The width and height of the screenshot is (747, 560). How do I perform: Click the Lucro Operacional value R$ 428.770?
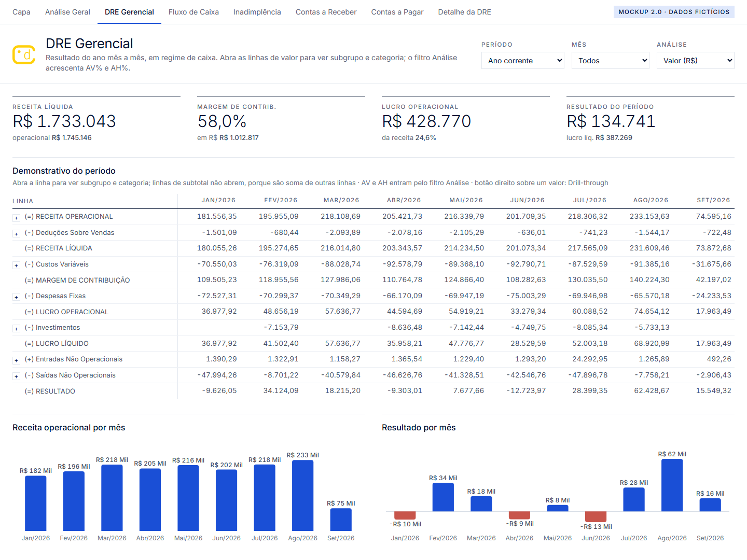[x=426, y=121]
